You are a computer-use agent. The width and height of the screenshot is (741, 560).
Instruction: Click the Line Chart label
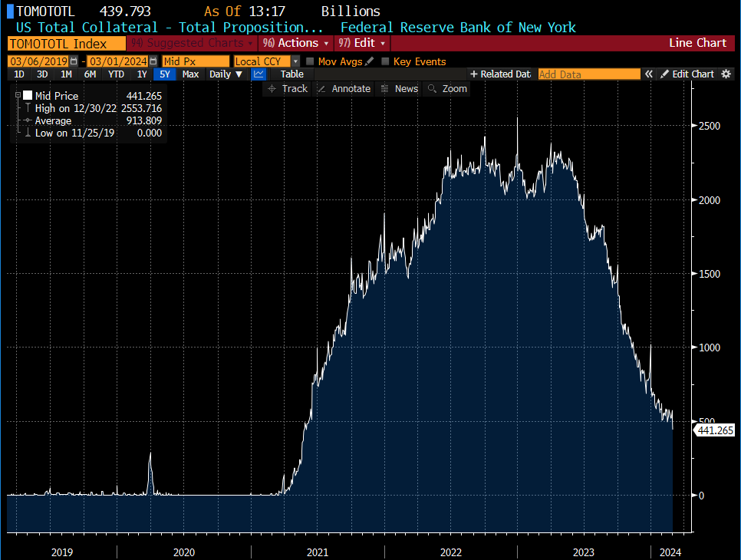(x=697, y=43)
